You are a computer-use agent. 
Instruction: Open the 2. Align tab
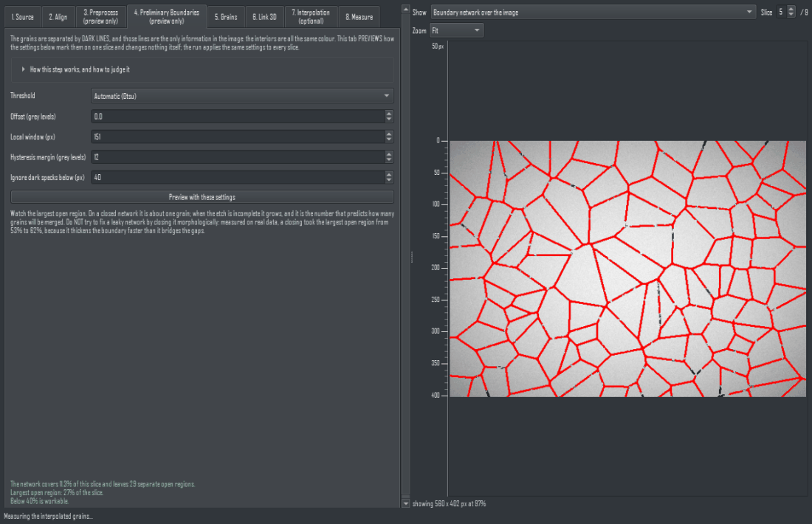[58, 17]
